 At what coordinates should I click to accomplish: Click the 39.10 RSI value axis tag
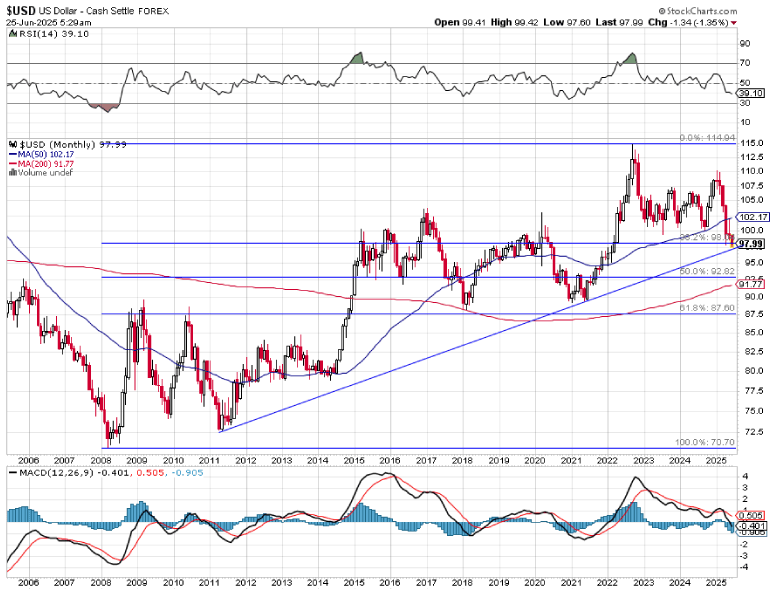tap(751, 92)
